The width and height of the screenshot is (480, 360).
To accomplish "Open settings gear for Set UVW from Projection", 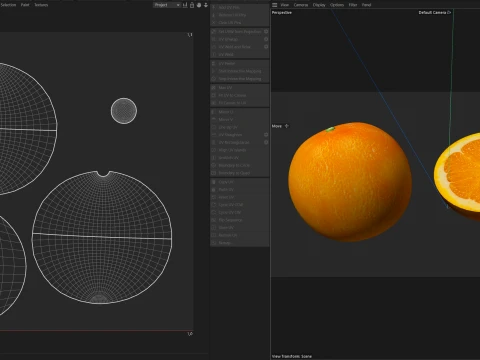I will (x=266, y=32).
